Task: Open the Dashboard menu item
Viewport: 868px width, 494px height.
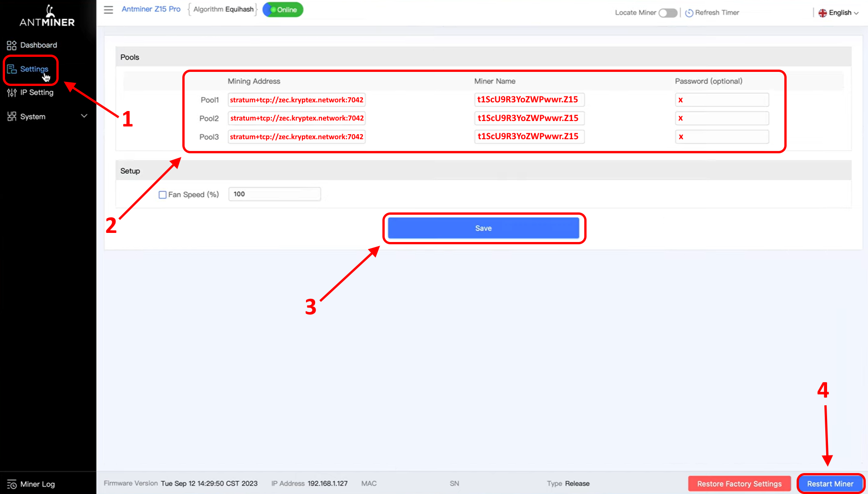Action: [x=39, y=45]
